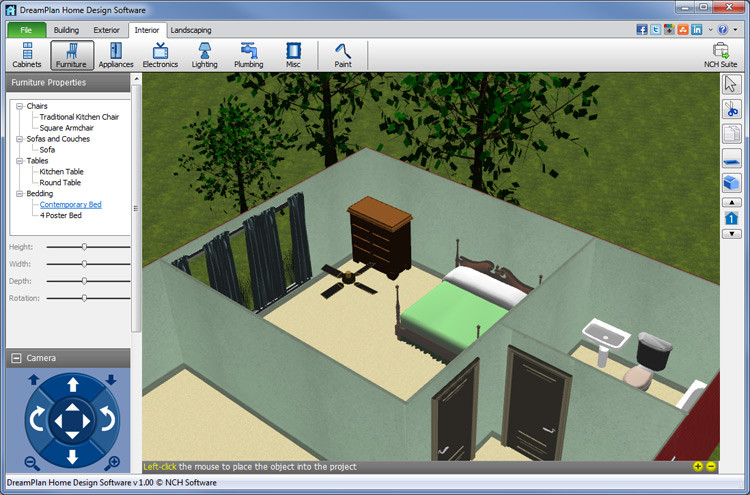Click the brown dresser in the 3D view
This screenshot has width=750, height=495.
[x=381, y=238]
